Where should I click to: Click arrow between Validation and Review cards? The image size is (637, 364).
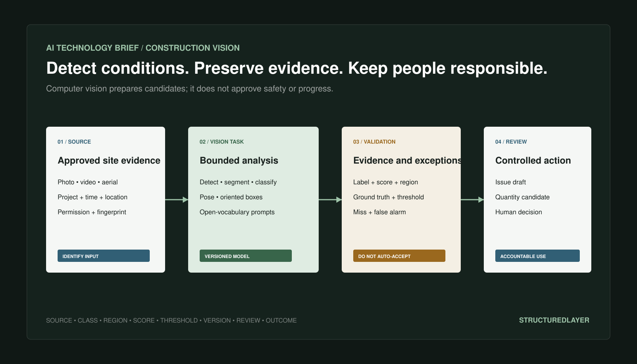click(x=472, y=200)
